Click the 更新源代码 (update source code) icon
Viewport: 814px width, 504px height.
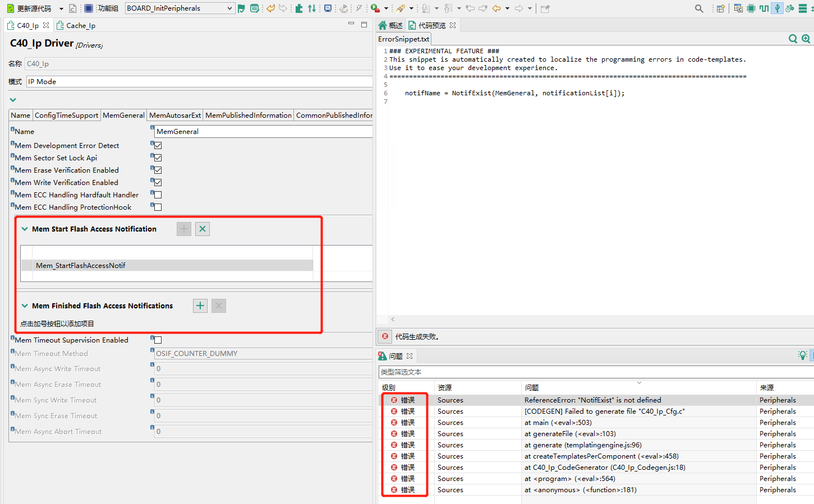click(x=10, y=8)
